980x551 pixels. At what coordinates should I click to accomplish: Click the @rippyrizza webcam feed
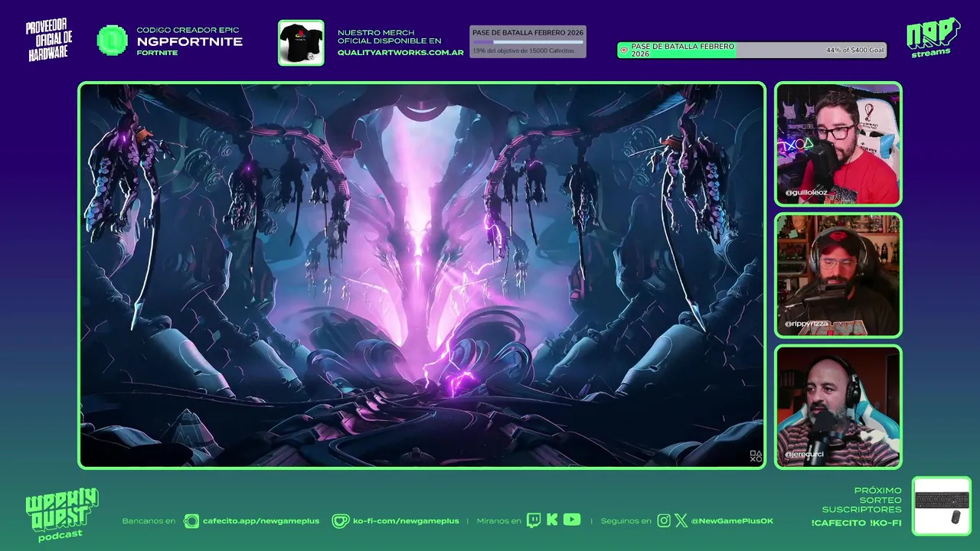pyautogui.click(x=838, y=275)
